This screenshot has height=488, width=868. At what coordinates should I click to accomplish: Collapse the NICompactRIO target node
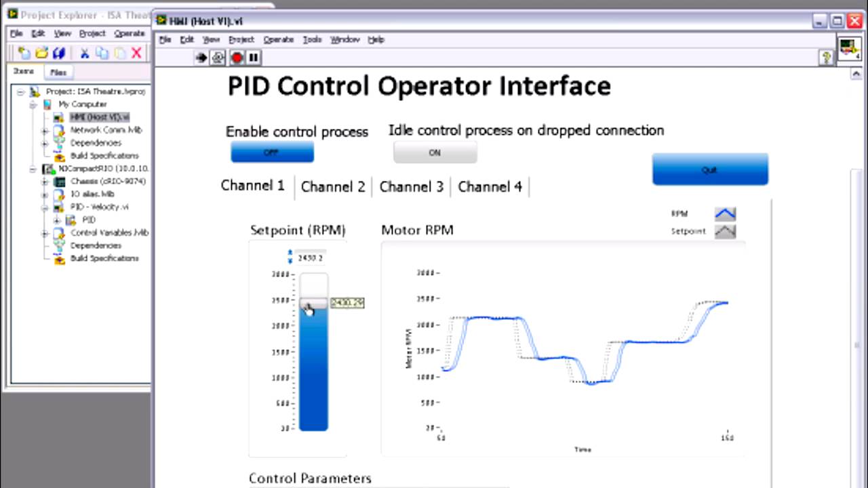coord(33,169)
